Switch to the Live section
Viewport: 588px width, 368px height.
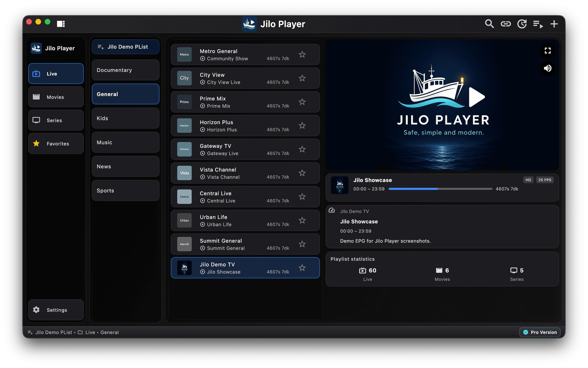point(56,74)
